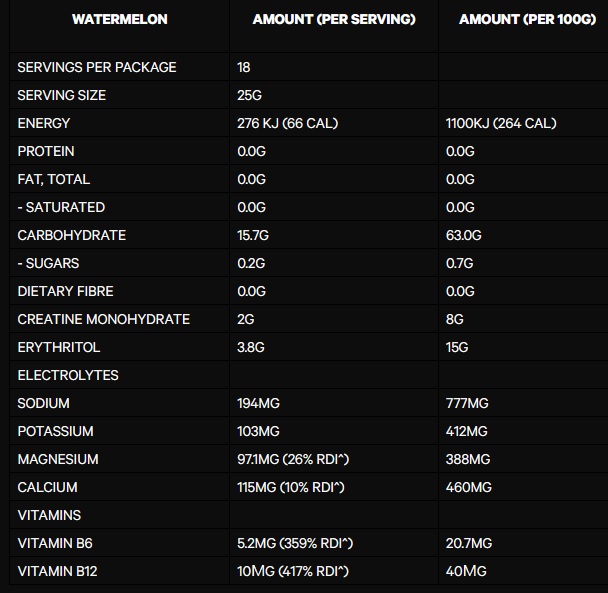Select the 25G serving size value

(x=249, y=95)
